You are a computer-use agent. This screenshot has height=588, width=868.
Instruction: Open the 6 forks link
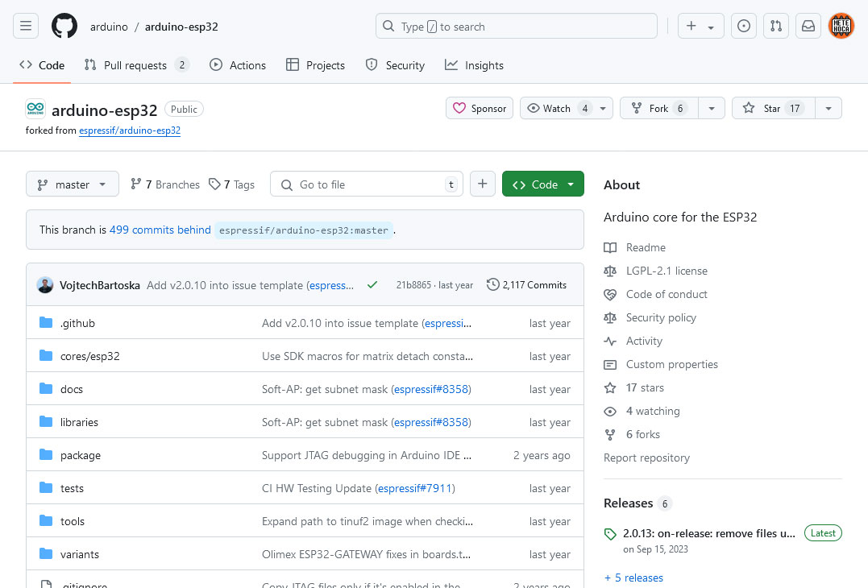[x=642, y=435]
